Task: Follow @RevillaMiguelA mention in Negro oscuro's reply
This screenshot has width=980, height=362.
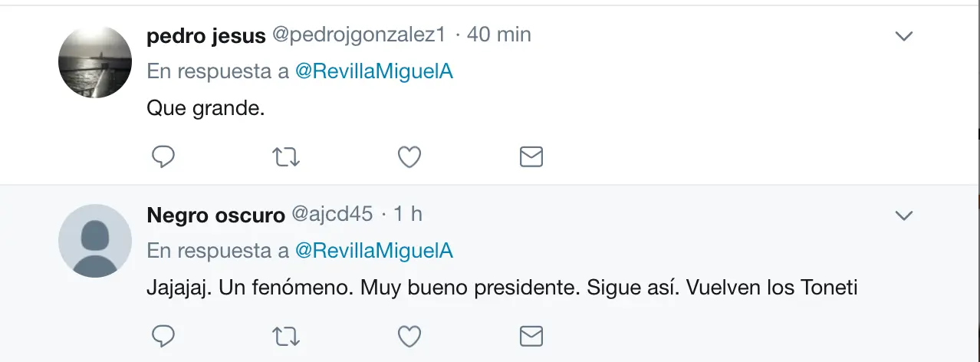Action: [374, 251]
